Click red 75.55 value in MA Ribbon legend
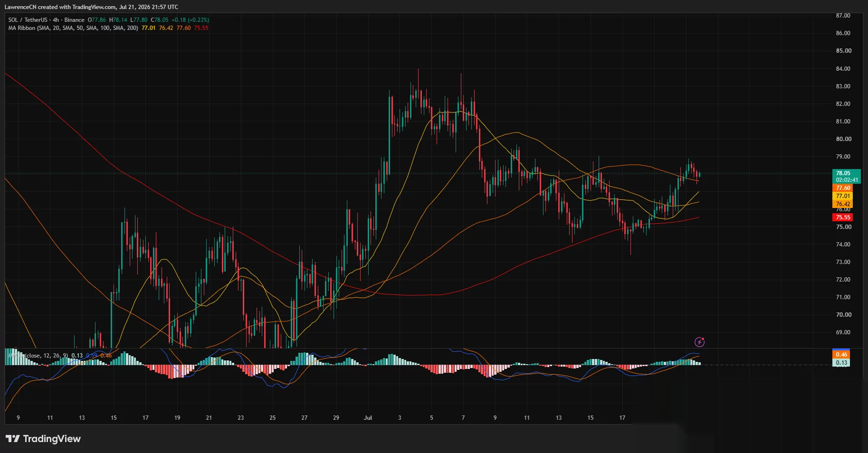The height and width of the screenshot is (453, 868). (201, 28)
